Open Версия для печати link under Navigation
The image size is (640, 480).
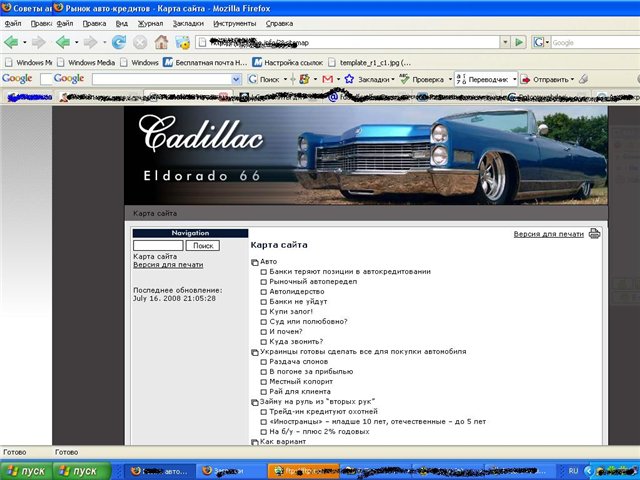tap(168, 264)
